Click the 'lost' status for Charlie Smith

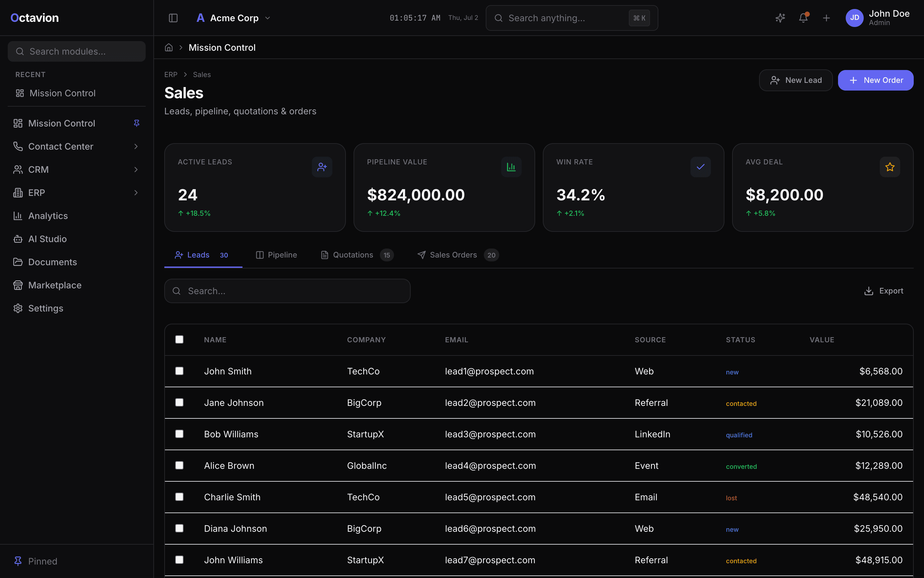coord(731,498)
